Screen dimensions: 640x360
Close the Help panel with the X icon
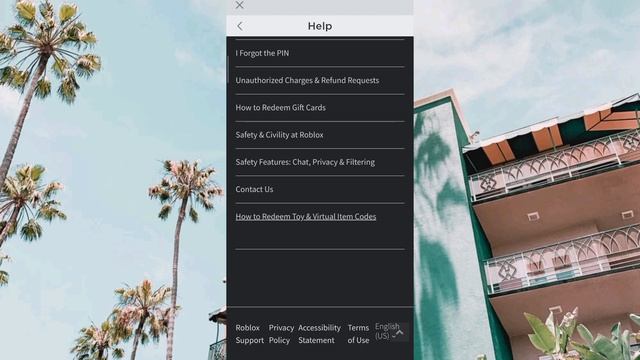tap(240, 5)
